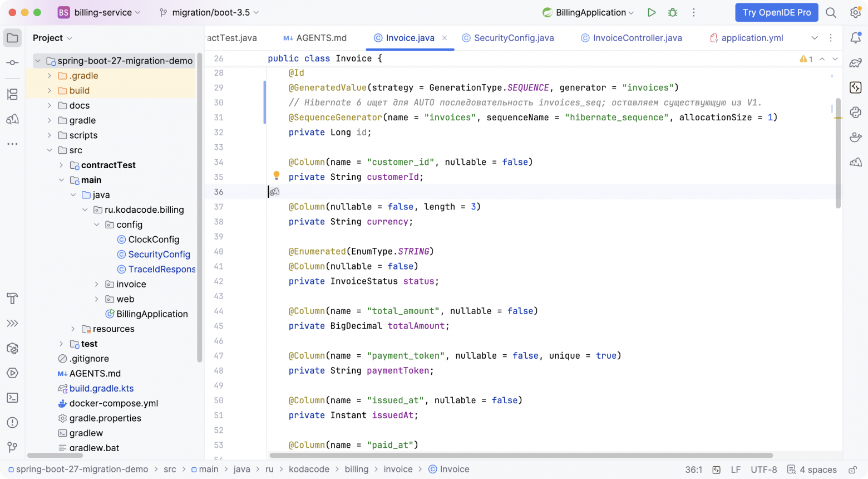
Task: Open the Git tool window
Action: click(12, 447)
